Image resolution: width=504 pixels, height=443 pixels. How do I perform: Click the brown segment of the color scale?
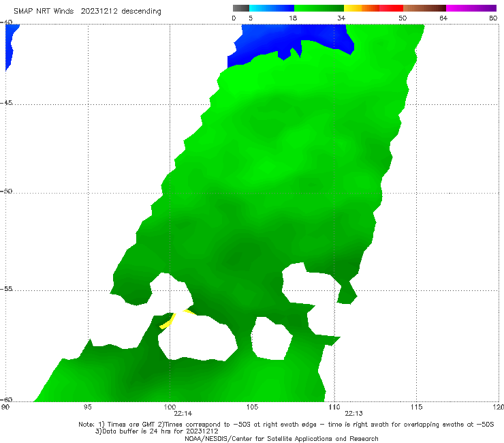tap(424, 8)
